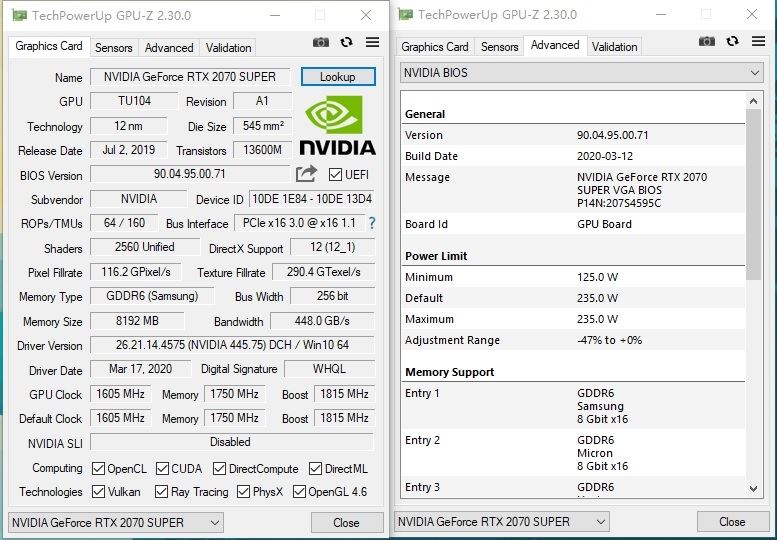Toggle the CUDA checkbox

(x=162, y=468)
